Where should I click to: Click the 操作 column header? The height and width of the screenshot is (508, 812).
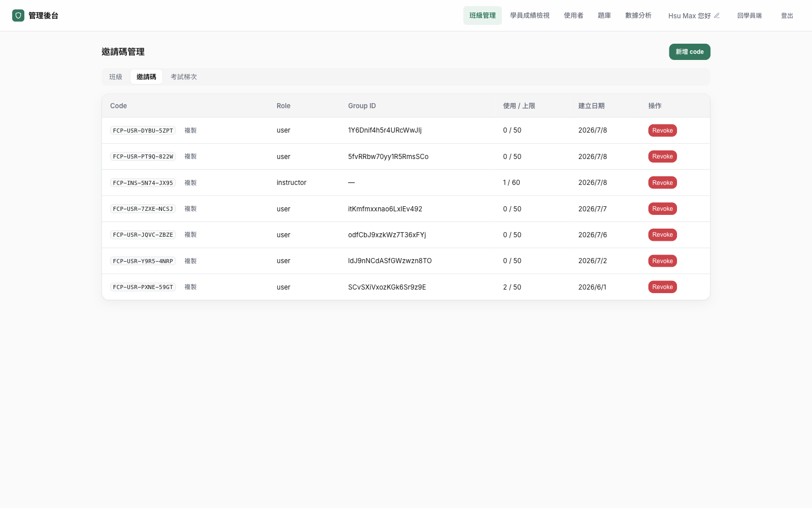(655, 106)
